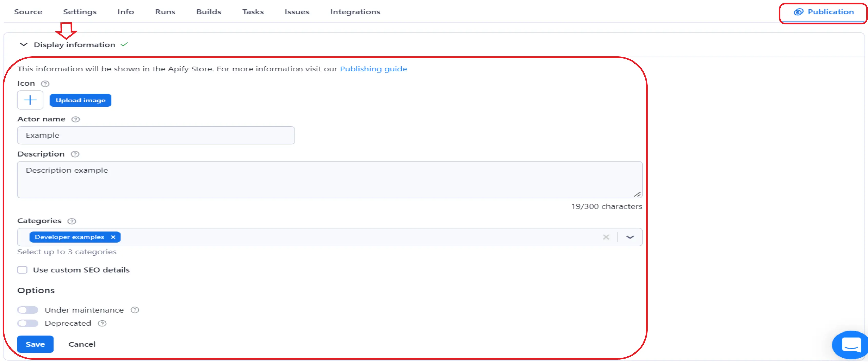
Task: Clear all selected categories
Action: point(606,237)
